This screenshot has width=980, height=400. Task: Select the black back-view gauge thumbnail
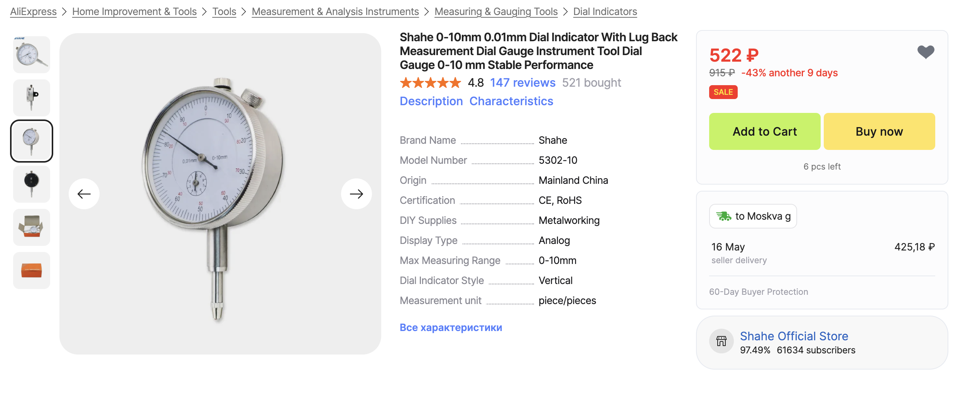[x=32, y=184]
